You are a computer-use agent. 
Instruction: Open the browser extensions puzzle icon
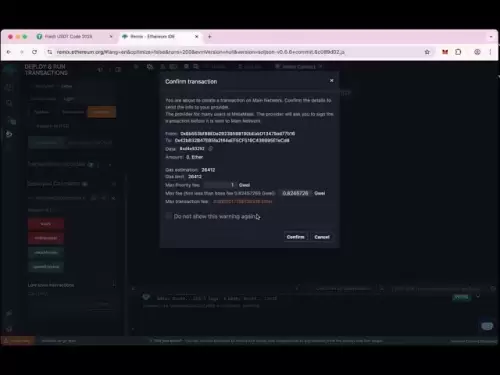(458, 52)
